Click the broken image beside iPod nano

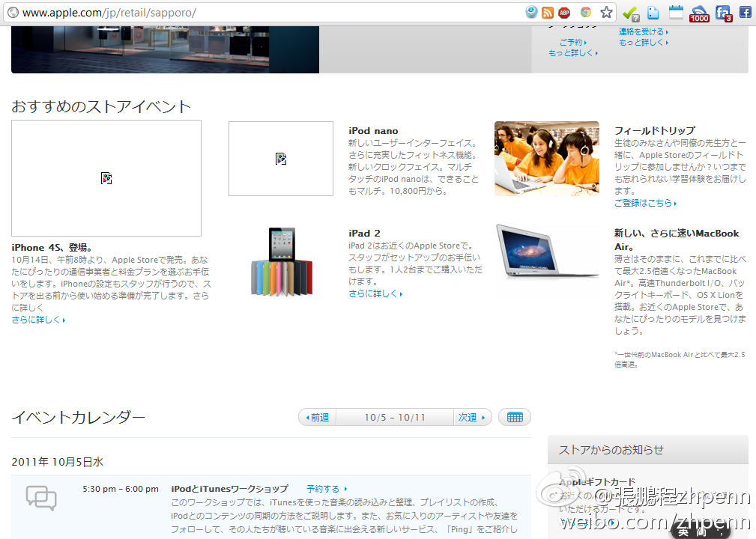coord(281,159)
